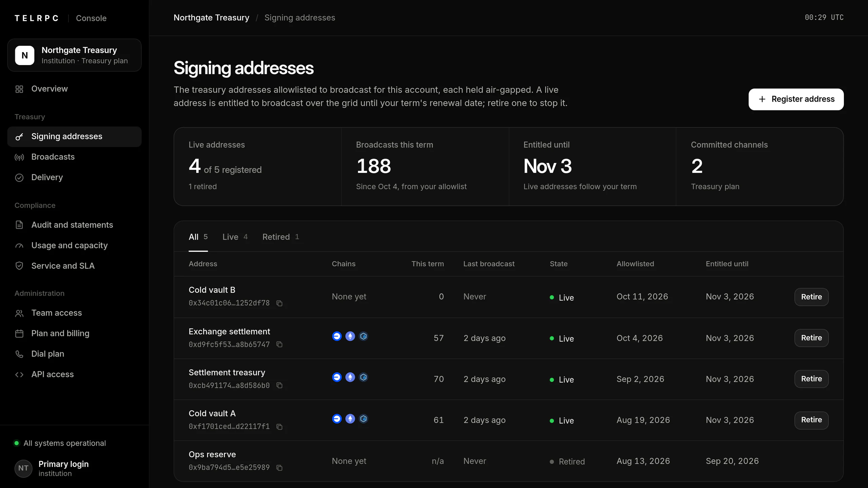Switch to the Retired tab

pos(281,237)
